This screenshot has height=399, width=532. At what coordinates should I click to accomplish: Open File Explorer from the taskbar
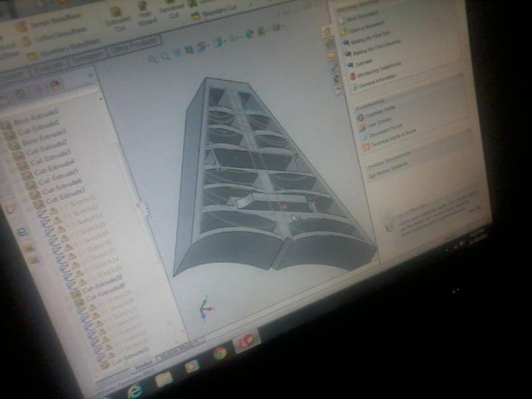point(163,379)
